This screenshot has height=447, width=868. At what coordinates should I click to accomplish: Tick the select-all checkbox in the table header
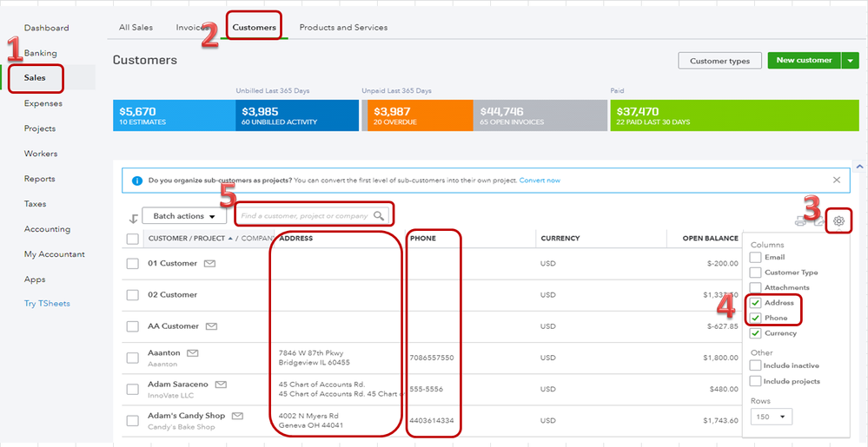pos(132,239)
